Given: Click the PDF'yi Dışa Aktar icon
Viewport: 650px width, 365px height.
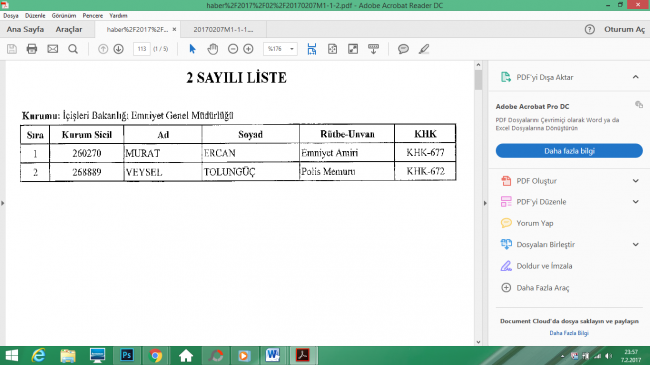Looking at the screenshot, I should click(506, 77).
